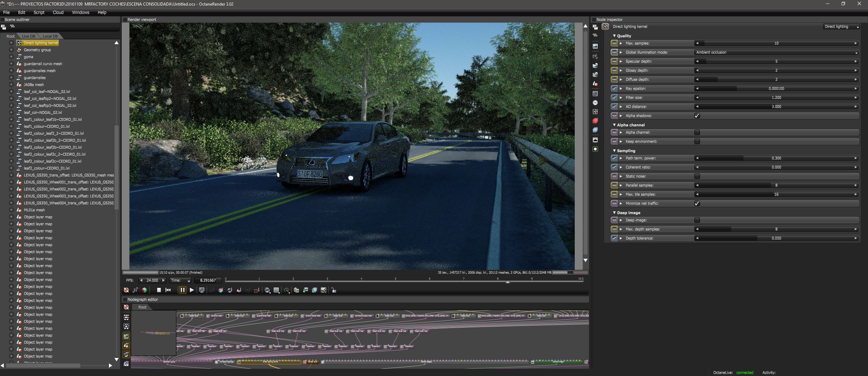Viewport: 868px width, 376px height.
Task: Open Global illumination mode dropdown
Action: (x=776, y=52)
